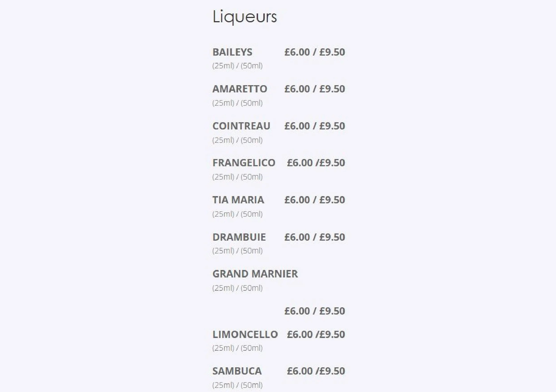
Task: Select the SAMBUCA menu item
Action: pos(237,371)
